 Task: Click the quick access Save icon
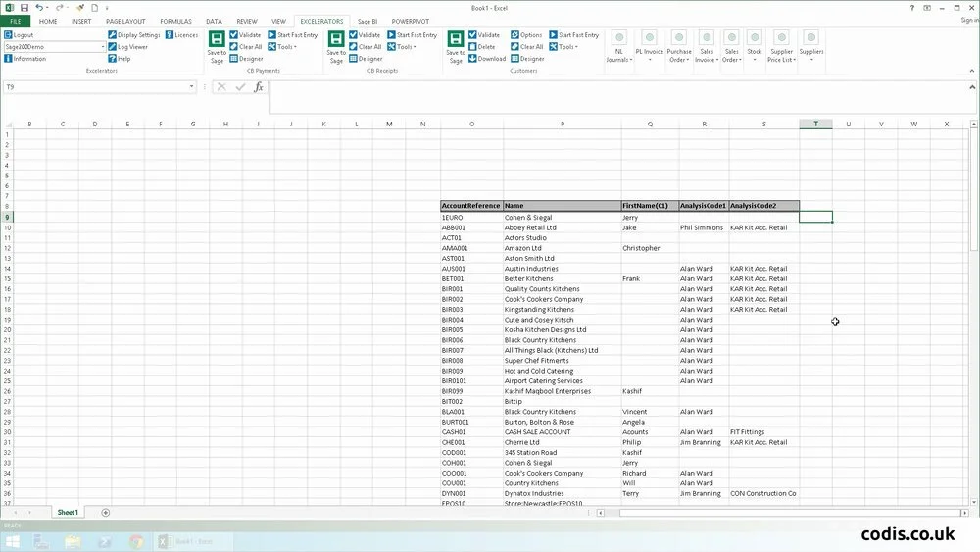tap(24, 8)
